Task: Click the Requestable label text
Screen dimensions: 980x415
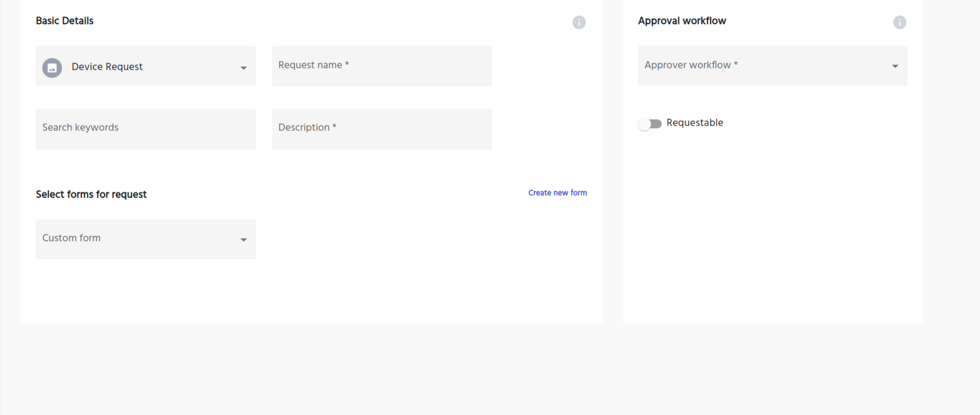Action: point(694,122)
